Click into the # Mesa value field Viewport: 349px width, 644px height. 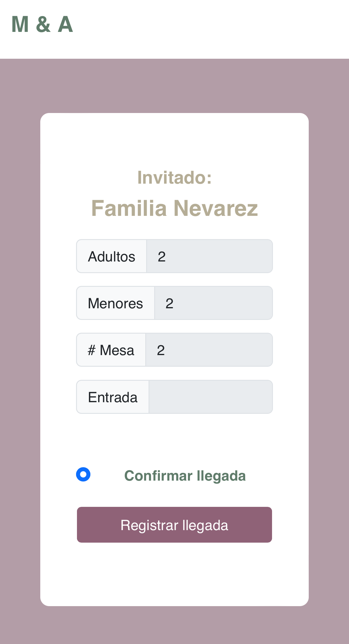pyautogui.click(x=209, y=350)
